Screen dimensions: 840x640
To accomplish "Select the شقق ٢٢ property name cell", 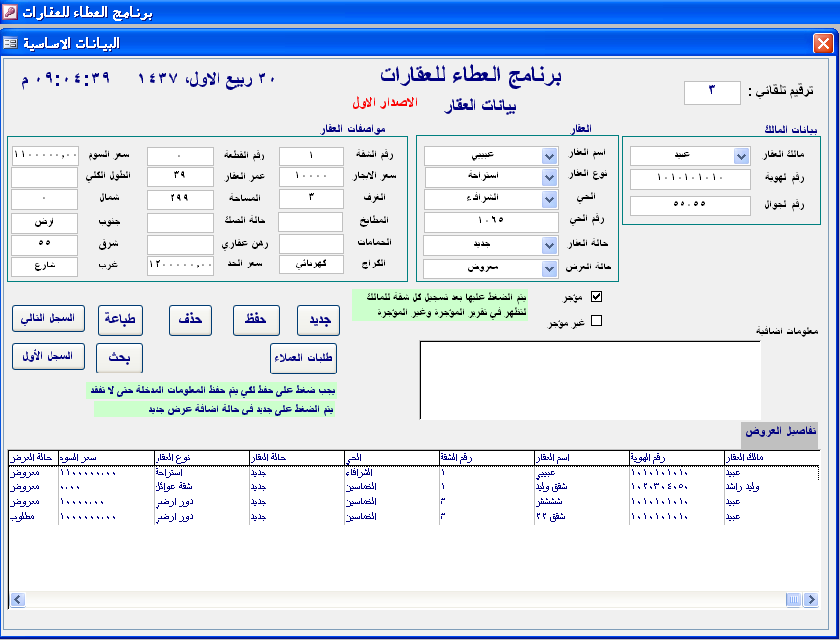I will (581, 517).
